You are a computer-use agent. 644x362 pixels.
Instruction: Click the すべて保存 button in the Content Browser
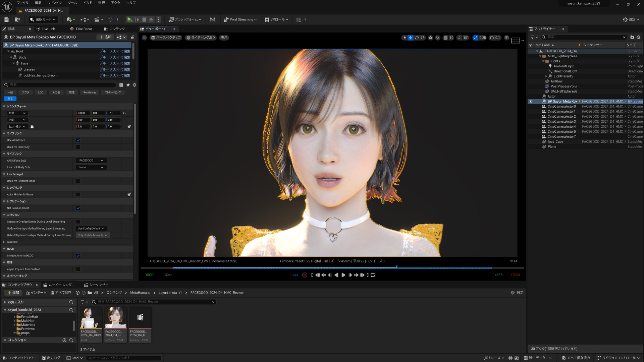(61, 293)
